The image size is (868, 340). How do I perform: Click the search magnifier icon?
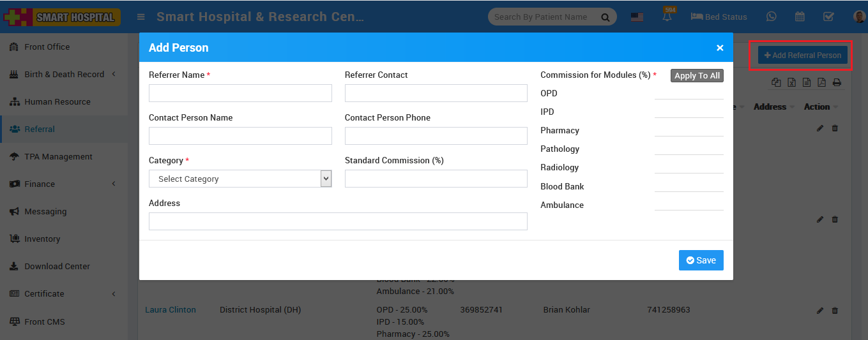coord(605,17)
